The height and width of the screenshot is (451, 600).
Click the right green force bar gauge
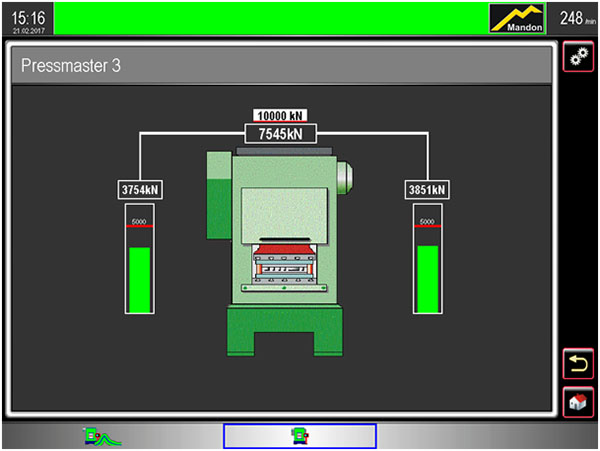[427, 278]
